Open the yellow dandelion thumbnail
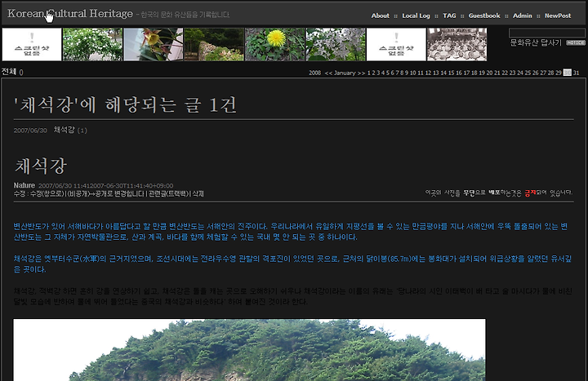Screen dimensions: 588x381 click(x=275, y=44)
